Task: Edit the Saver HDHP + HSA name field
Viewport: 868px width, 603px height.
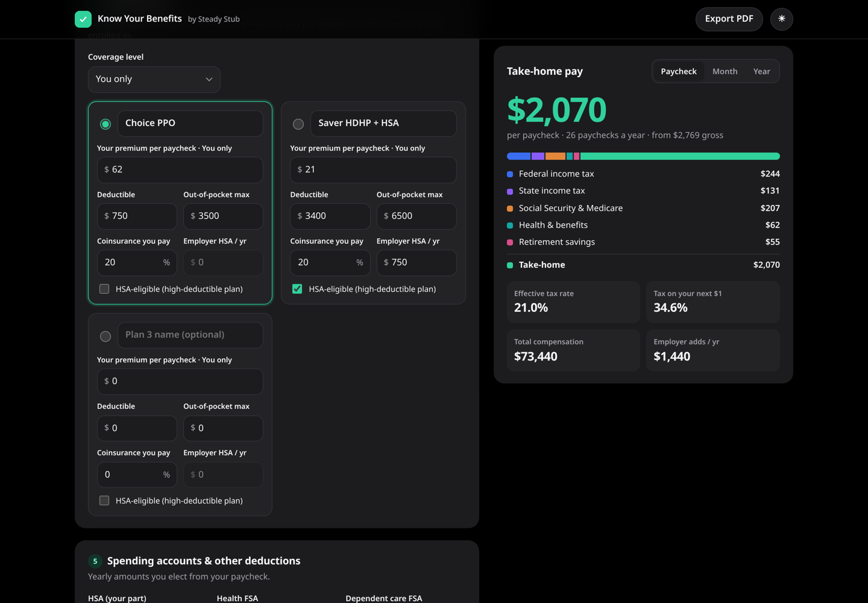Action: coord(383,123)
